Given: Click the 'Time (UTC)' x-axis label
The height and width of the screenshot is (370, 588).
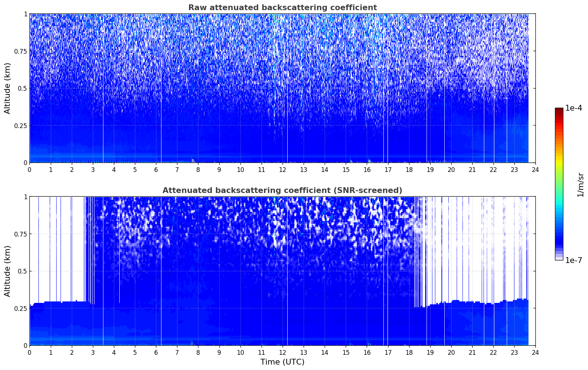Looking at the screenshot, I should pyautogui.click(x=282, y=362).
